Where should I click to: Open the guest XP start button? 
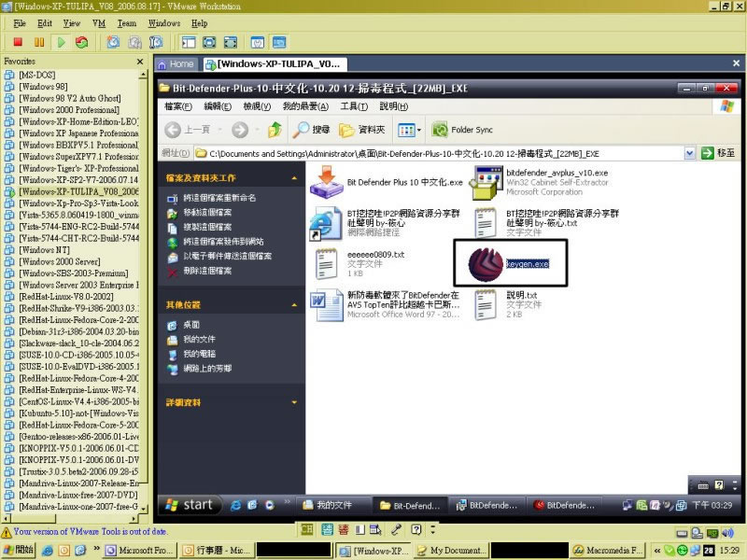(190, 505)
